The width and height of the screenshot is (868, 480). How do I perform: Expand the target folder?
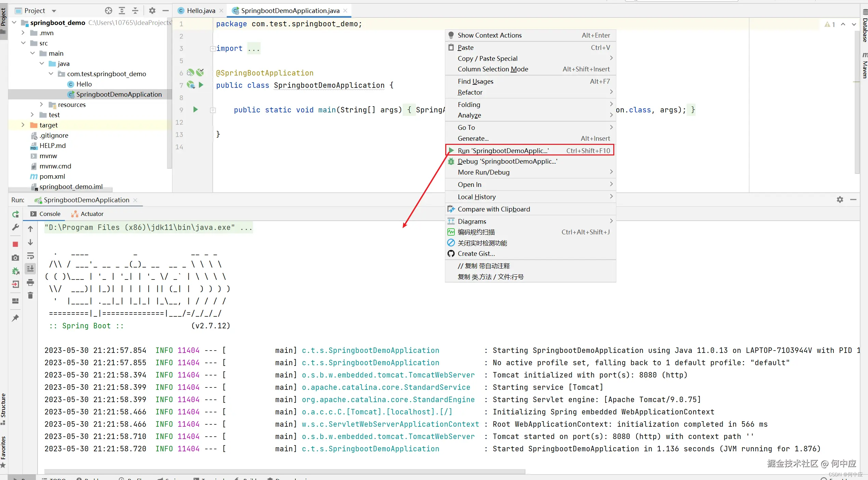(23, 125)
